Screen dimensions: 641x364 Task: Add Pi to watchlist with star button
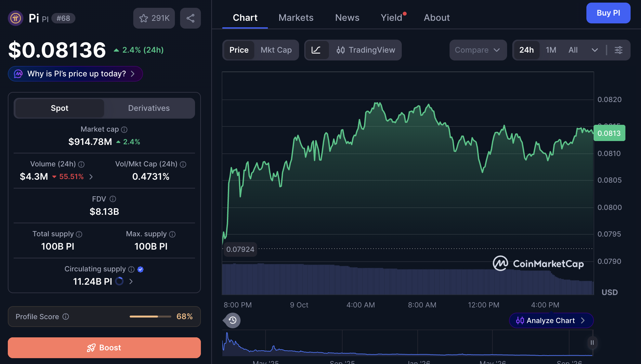[x=154, y=18]
